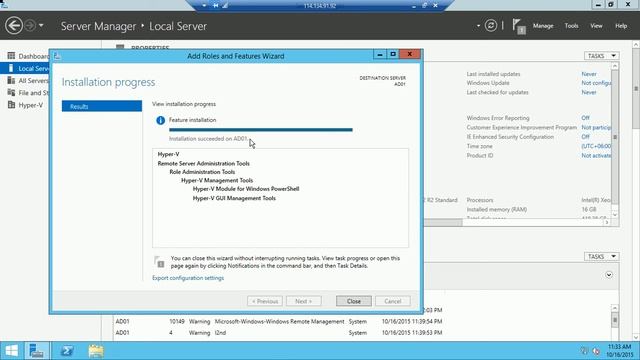Click the notification flag icon in the wizard note
The height and width of the screenshot is (360, 640).
[x=159, y=262]
